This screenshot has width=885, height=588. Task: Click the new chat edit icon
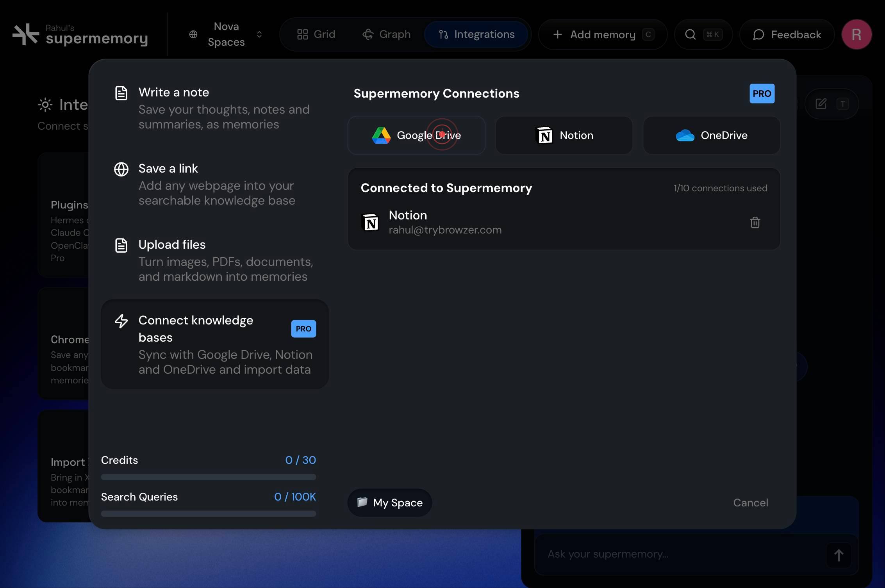coord(821,104)
